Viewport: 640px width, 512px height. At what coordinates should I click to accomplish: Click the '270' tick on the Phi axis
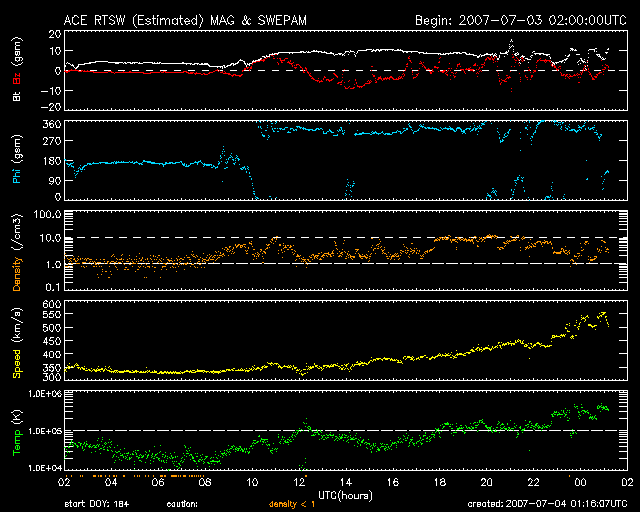(52, 141)
